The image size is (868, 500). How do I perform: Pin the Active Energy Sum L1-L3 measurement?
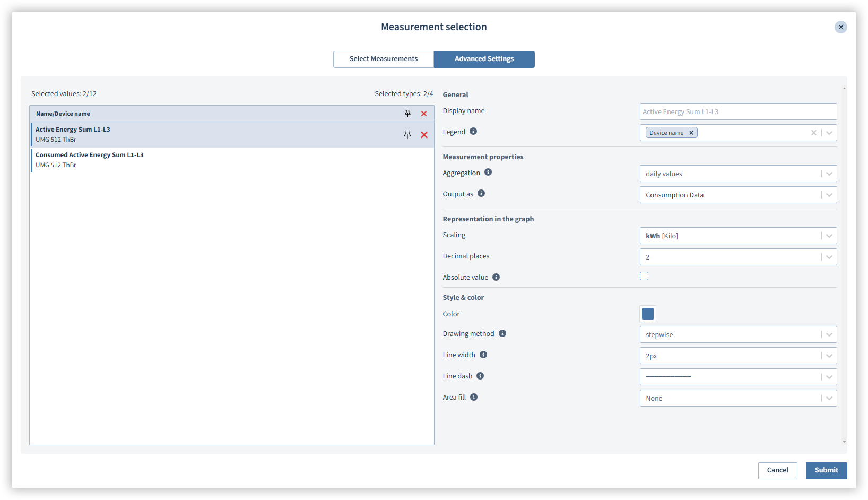(x=407, y=134)
